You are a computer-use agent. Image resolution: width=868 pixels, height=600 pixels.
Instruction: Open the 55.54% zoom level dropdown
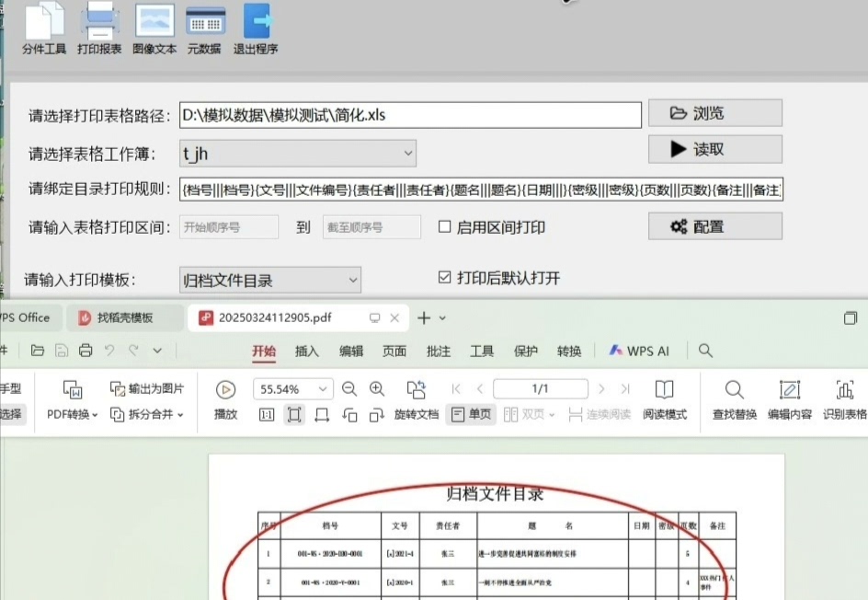321,389
